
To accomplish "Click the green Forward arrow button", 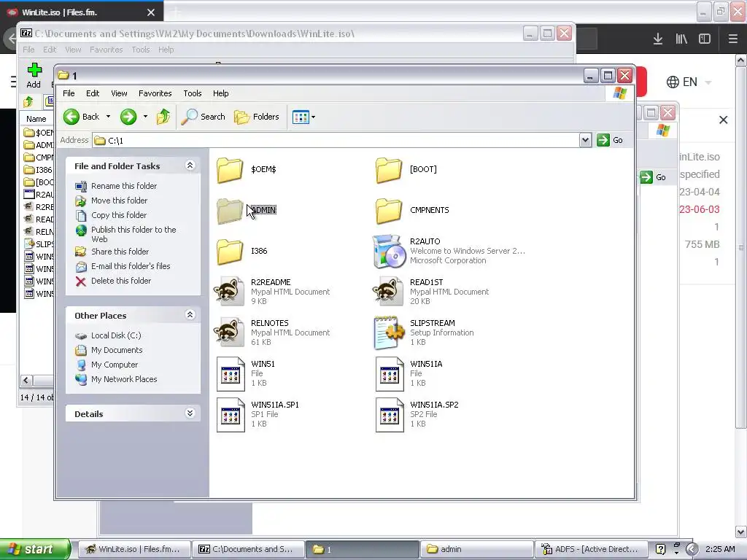I will [x=128, y=117].
